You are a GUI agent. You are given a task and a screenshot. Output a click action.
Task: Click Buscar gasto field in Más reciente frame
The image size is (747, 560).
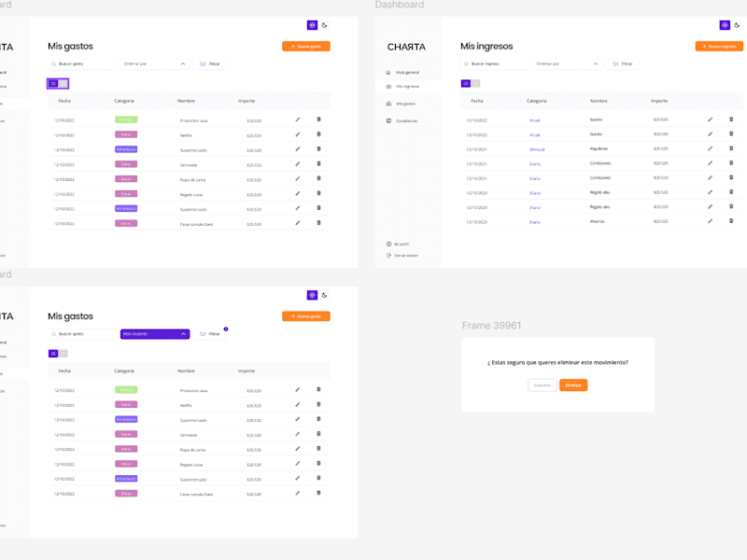click(x=82, y=334)
